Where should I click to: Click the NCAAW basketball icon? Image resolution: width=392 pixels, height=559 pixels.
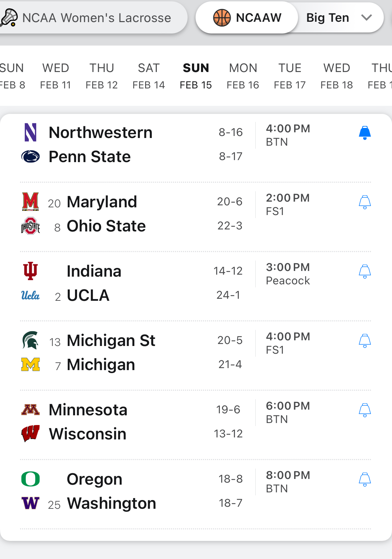click(222, 17)
